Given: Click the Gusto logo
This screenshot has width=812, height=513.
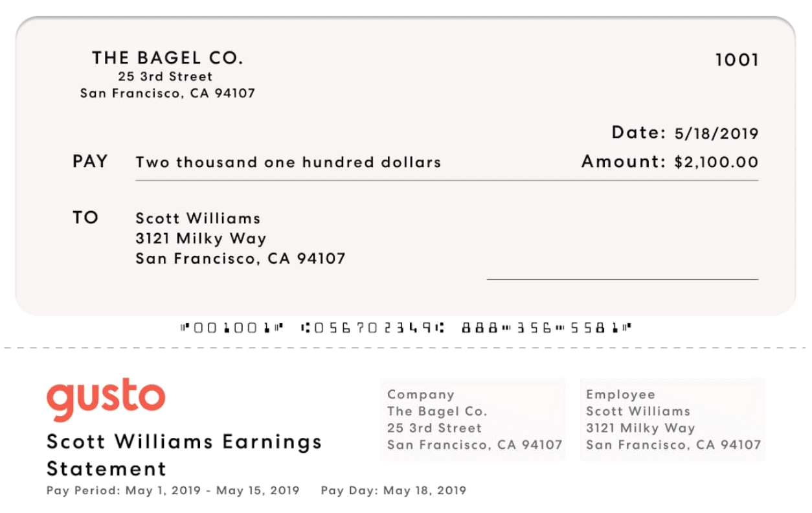Looking at the screenshot, I should [x=106, y=398].
